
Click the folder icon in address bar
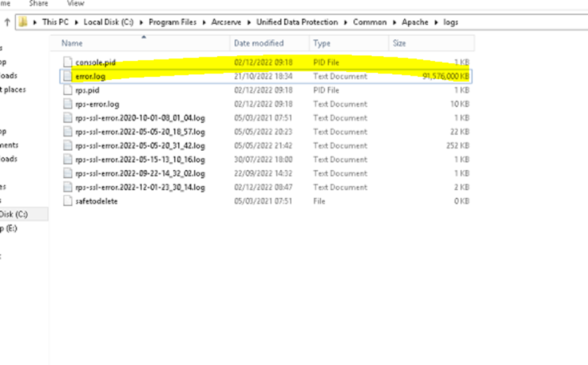[x=23, y=22]
